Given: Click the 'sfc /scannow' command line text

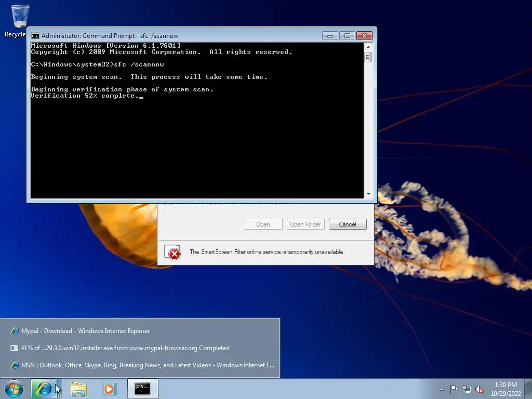Looking at the screenshot, I should pos(139,64).
